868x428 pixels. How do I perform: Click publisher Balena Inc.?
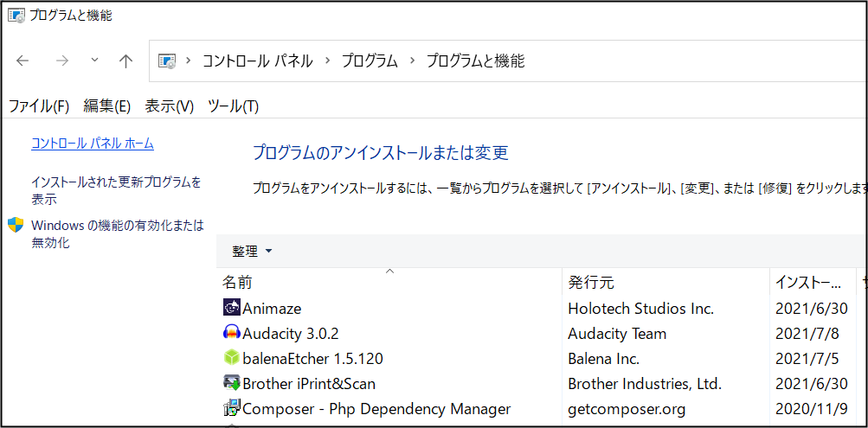604,359
